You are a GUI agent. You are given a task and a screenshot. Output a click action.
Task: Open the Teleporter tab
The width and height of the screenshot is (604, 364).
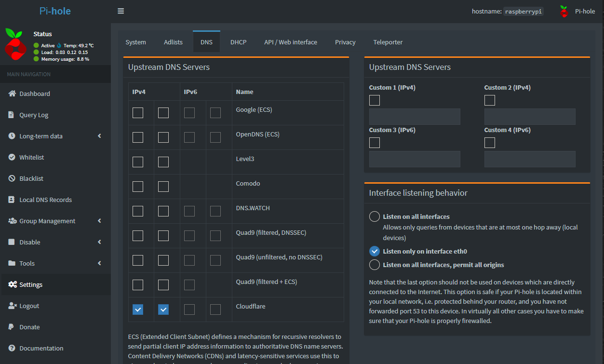coord(388,42)
